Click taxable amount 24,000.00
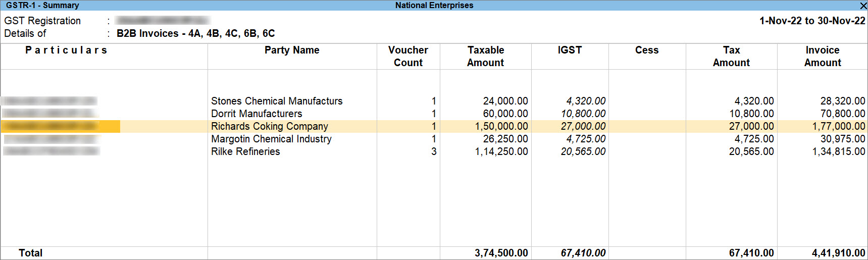This screenshot has height=260, width=868. 505,101
